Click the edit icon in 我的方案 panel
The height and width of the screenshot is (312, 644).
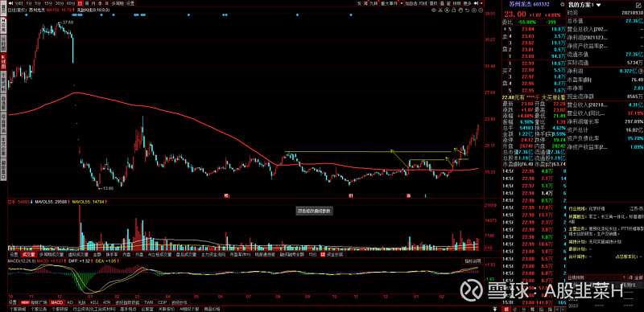click(x=639, y=5)
